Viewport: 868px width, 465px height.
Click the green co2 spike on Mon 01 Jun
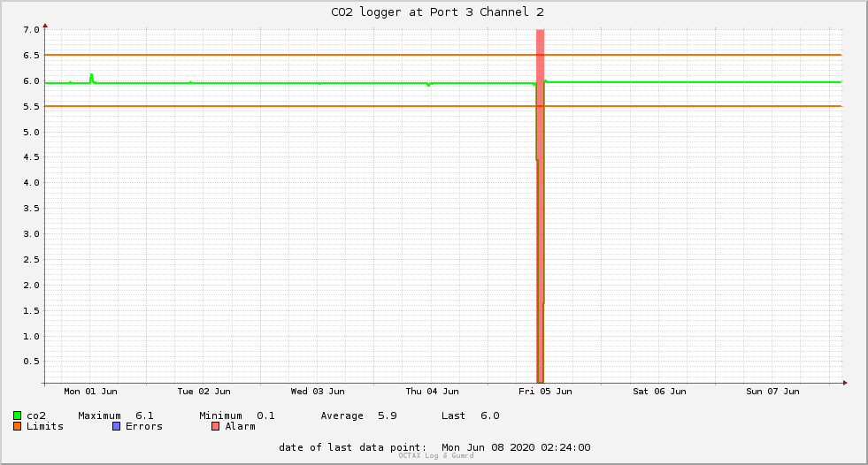tap(91, 78)
